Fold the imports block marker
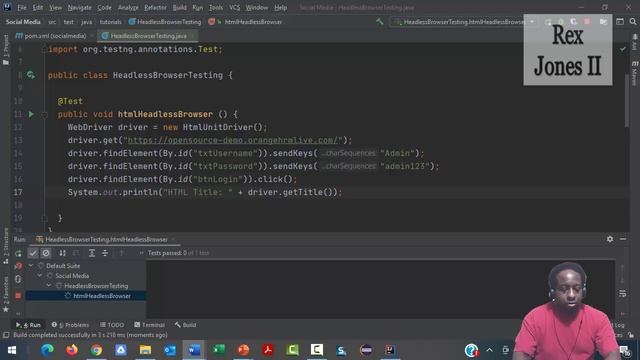The height and width of the screenshot is (360, 640). (44, 49)
